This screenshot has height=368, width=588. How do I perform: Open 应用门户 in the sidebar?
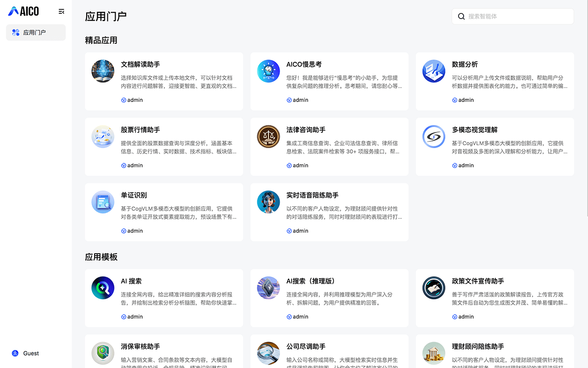pyautogui.click(x=36, y=32)
